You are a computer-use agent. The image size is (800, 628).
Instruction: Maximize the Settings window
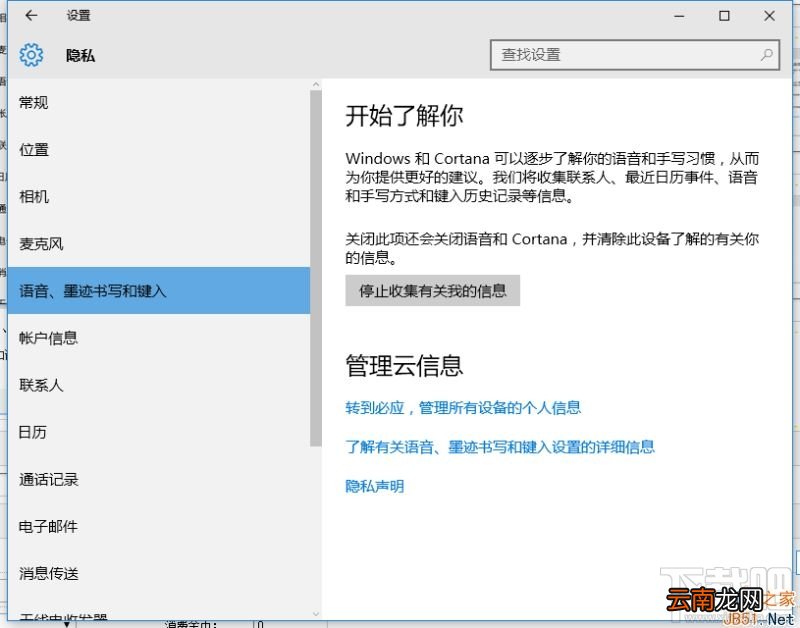(x=724, y=16)
